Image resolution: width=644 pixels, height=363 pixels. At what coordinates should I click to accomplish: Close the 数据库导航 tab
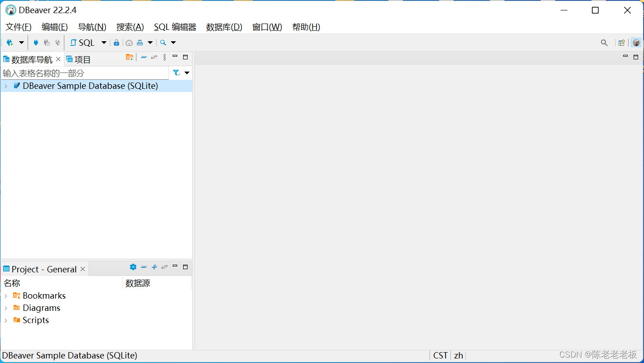click(58, 59)
